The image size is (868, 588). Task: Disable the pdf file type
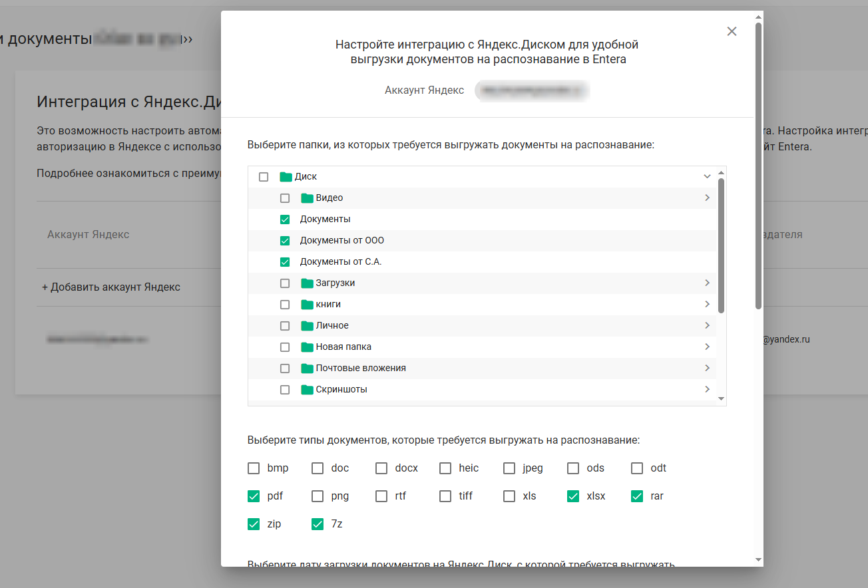tap(254, 496)
